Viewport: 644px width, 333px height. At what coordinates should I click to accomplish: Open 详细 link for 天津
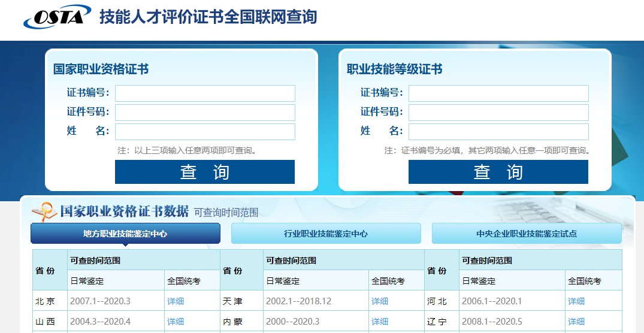[x=380, y=301]
